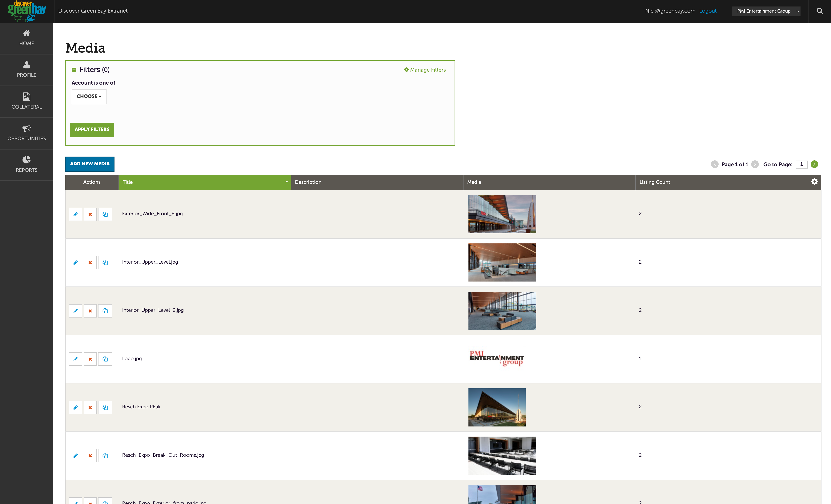Edit Resch_Expo_Break_Out_Rooms.jpg with pencil icon
831x504 pixels.
point(76,455)
